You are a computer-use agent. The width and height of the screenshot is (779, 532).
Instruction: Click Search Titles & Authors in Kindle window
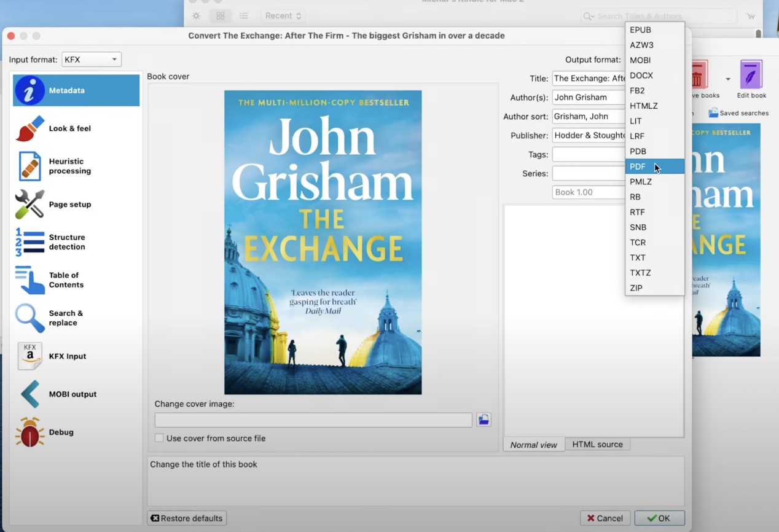pos(659,16)
